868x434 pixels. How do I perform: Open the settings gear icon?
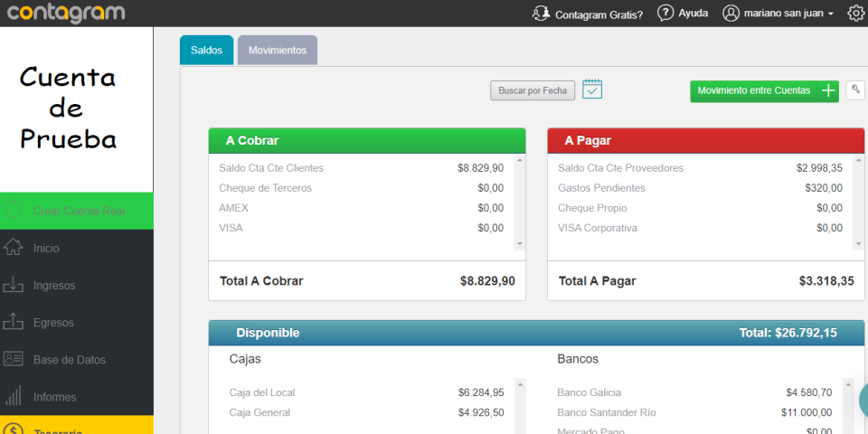tap(856, 14)
